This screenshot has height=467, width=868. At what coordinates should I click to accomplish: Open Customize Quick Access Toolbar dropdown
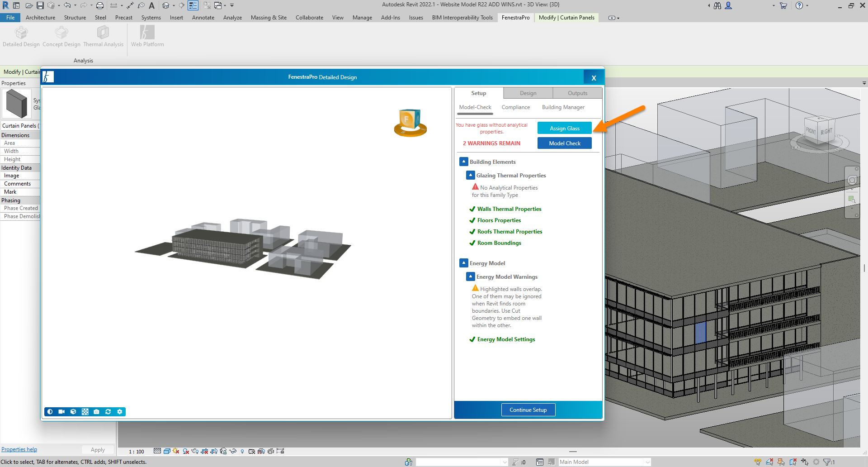click(x=232, y=5)
